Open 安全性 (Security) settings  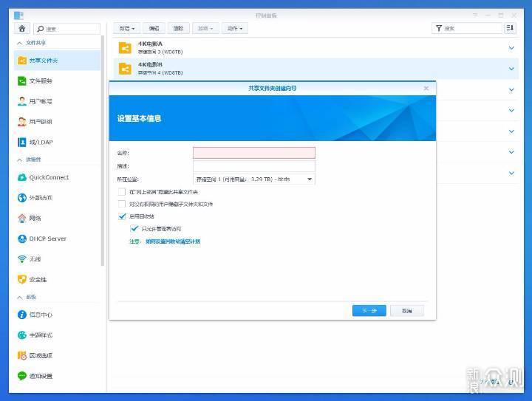click(x=38, y=280)
